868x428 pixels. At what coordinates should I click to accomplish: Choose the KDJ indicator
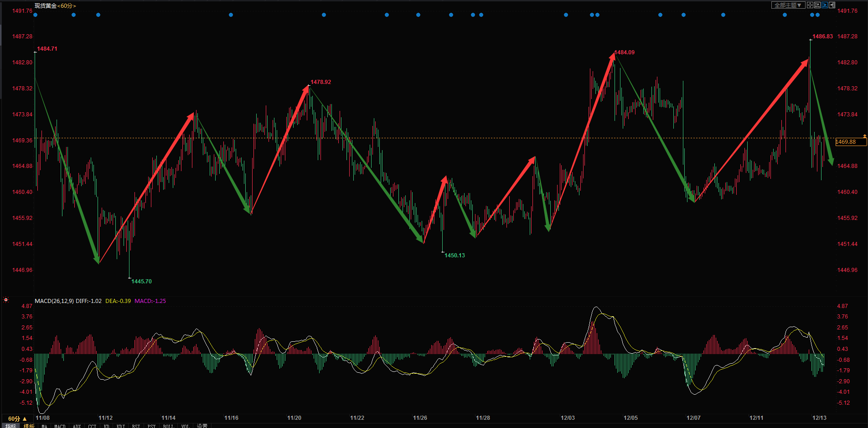pos(121,426)
